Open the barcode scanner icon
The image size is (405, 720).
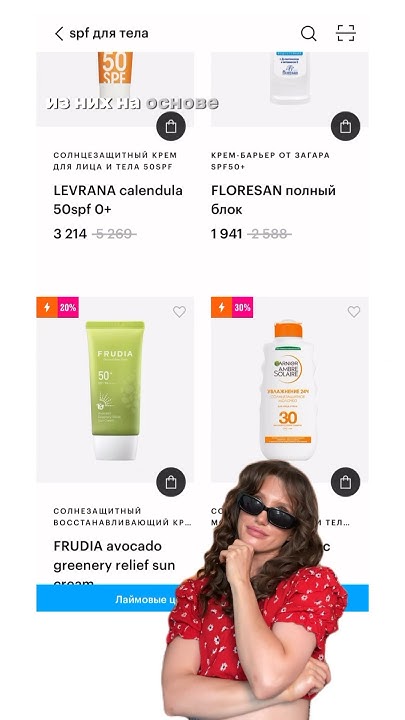(346, 34)
